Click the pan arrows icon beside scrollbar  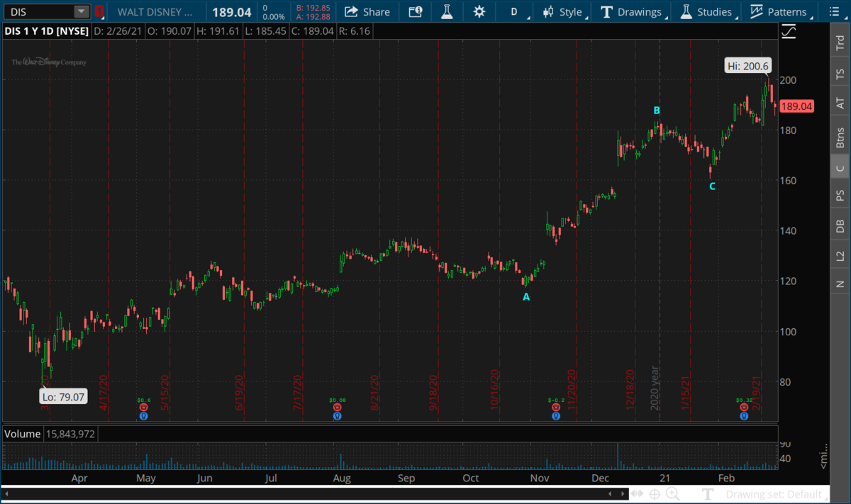pos(635,493)
